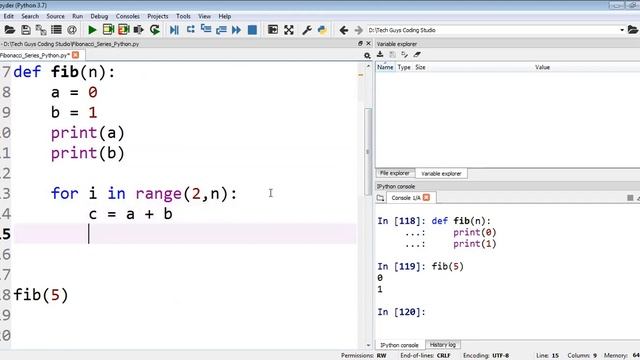Image resolution: width=640 pixels, height=360 pixels.
Task: Click the code line 'c = a + b'
Action: [x=131, y=214]
